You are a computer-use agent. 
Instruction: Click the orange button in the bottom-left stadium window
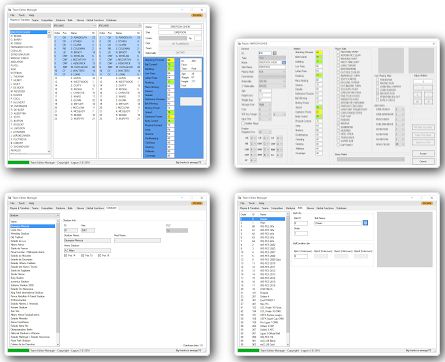197,203
